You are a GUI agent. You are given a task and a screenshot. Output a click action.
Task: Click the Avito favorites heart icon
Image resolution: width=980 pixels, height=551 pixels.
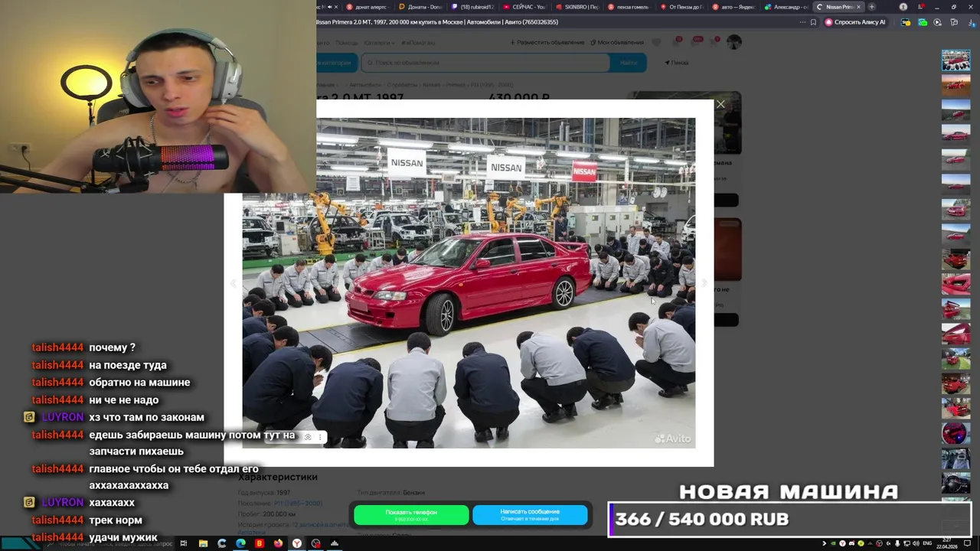point(658,41)
